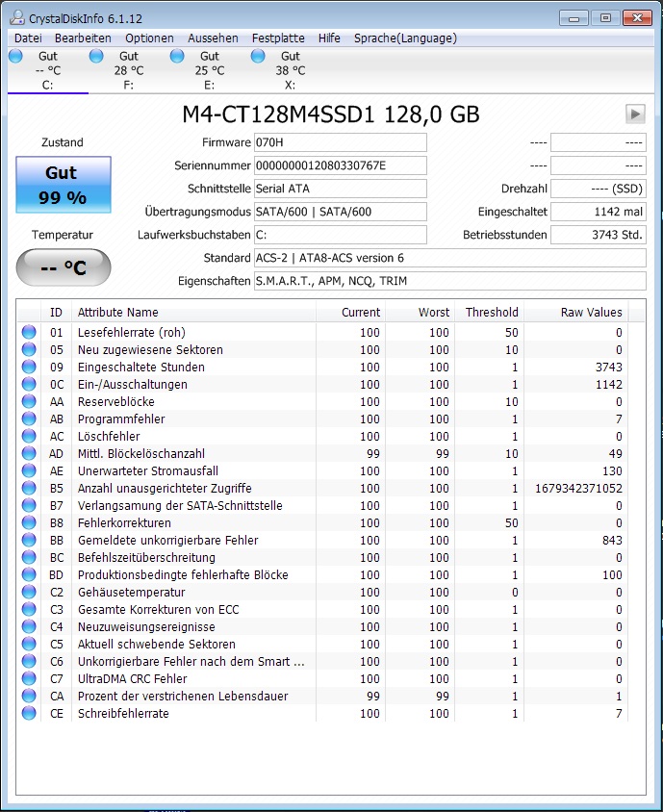Image resolution: width=663 pixels, height=812 pixels.
Task: Click status icon for Ein-/Ausschaltungen
Action: click(29, 384)
